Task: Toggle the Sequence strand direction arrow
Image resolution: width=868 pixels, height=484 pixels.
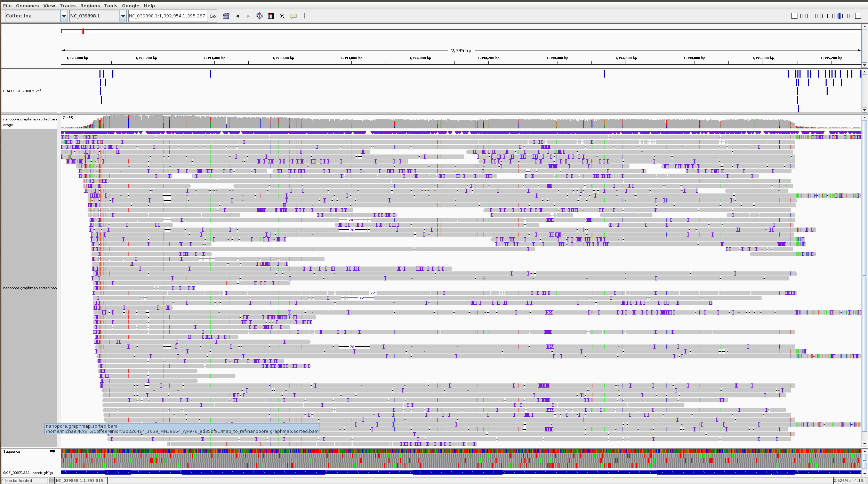Action: click(x=53, y=451)
